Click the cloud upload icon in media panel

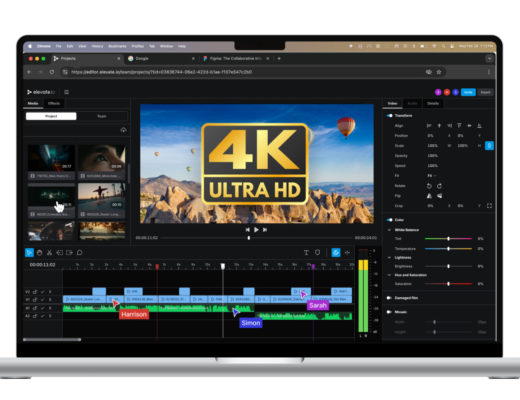pyautogui.click(x=123, y=130)
